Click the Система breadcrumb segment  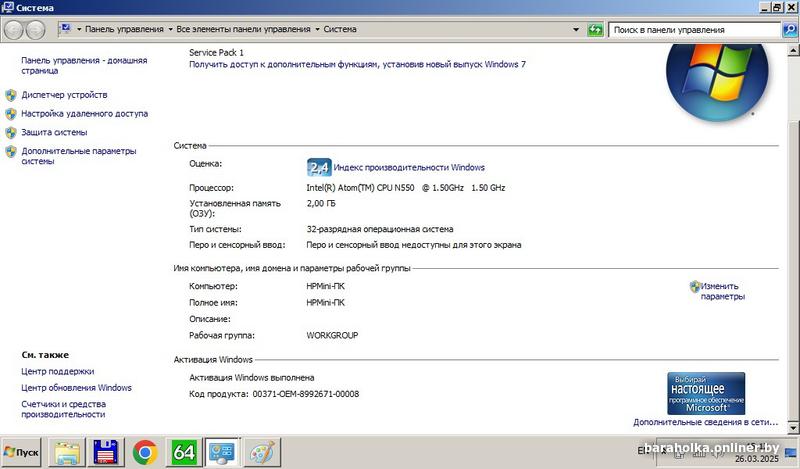(x=340, y=29)
